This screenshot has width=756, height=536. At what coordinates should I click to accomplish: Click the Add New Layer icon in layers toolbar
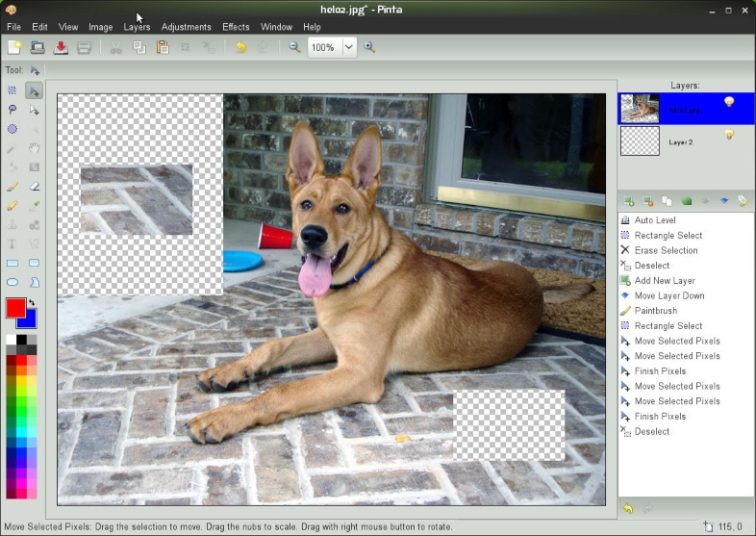629,201
